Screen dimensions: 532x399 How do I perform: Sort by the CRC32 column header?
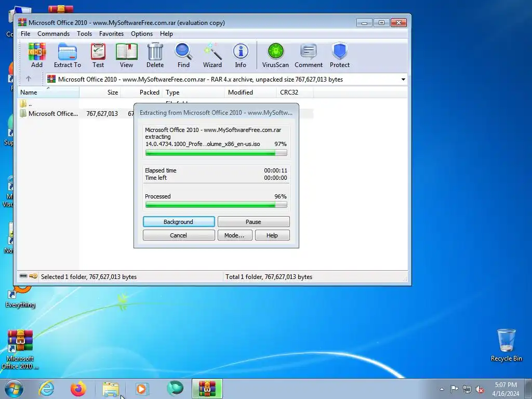point(295,92)
